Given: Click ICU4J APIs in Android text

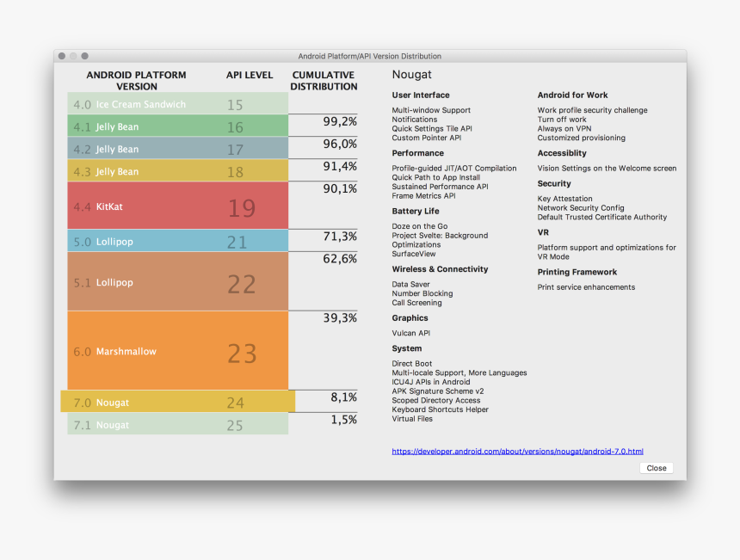Looking at the screenshot, I should click(x=431, y=382).
